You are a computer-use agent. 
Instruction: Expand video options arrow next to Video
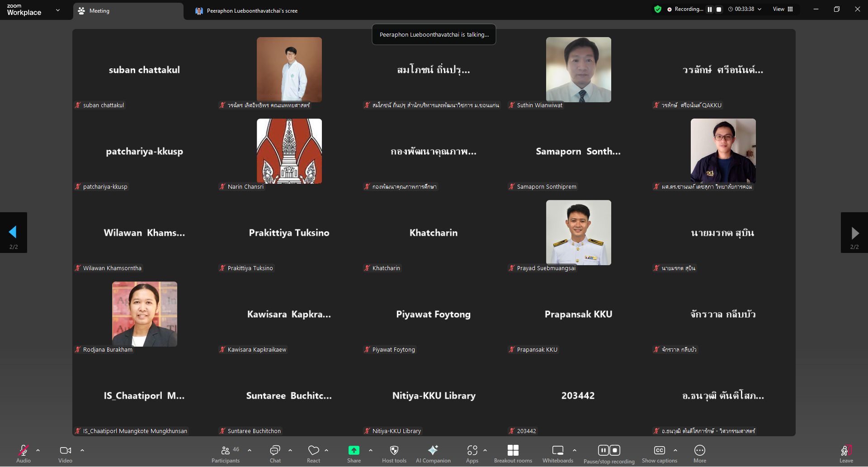[82, 450]
